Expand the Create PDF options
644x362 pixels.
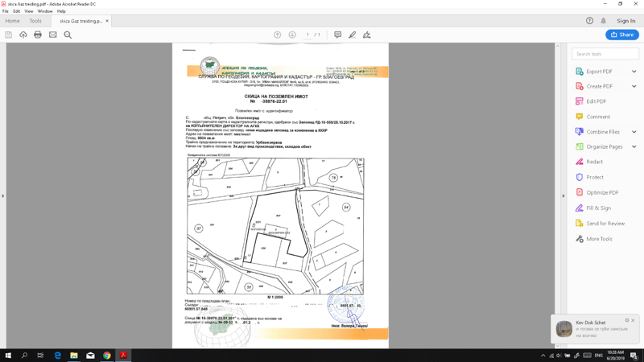(634, 86)
